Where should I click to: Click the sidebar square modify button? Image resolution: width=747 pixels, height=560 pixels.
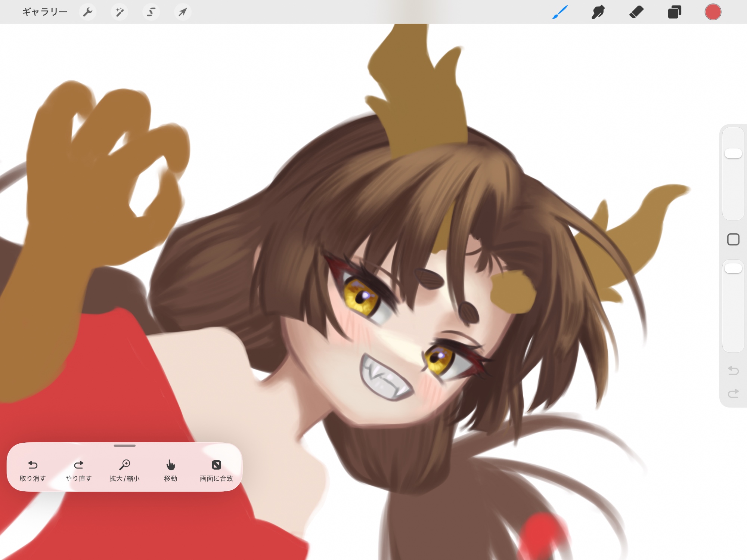(733, 239)
